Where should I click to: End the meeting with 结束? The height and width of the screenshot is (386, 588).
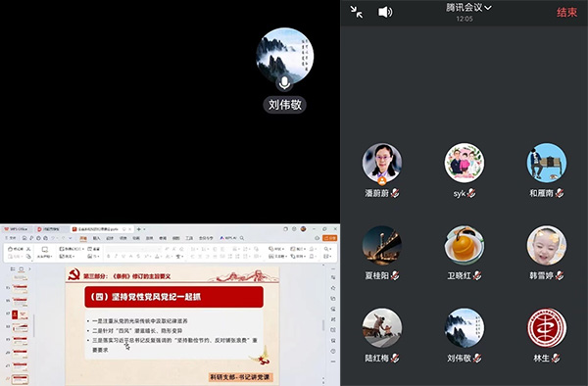pyautogui.click(x=566, y=12)
